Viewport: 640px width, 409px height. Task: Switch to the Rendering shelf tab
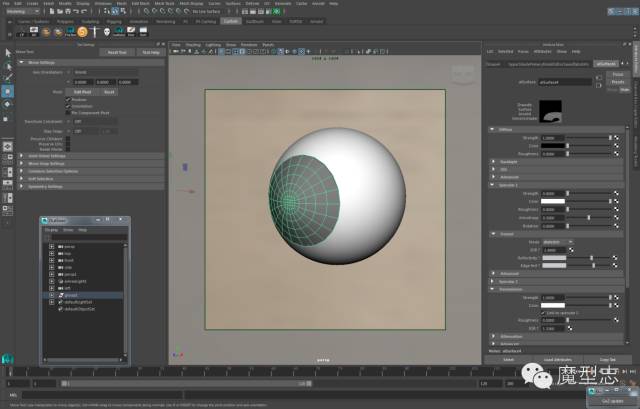165,21
